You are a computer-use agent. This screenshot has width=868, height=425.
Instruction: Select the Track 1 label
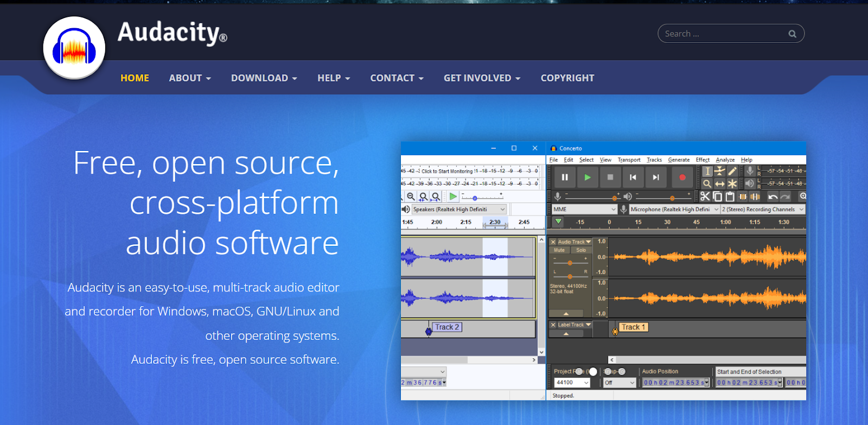pos(633,327)
